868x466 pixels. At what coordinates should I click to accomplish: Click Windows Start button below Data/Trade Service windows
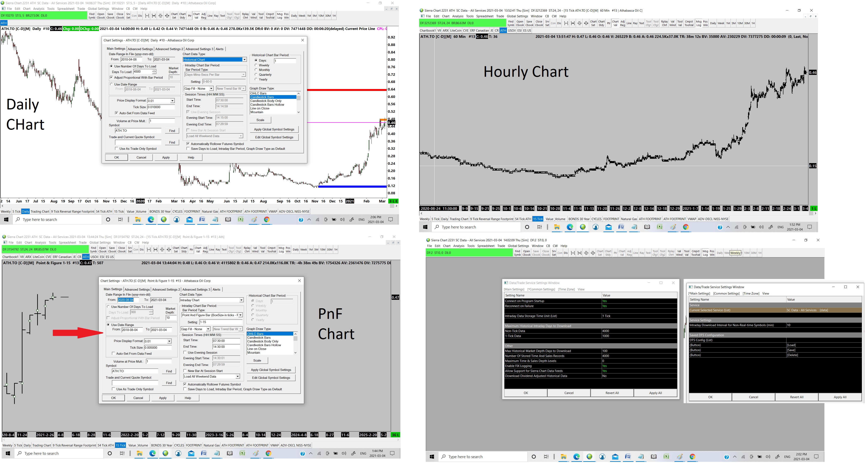(432, 457)
